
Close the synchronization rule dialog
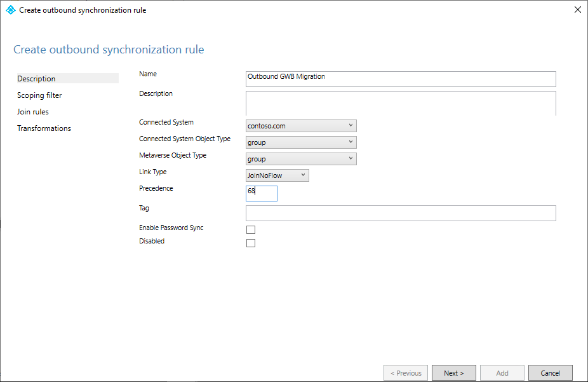[577, 10]
